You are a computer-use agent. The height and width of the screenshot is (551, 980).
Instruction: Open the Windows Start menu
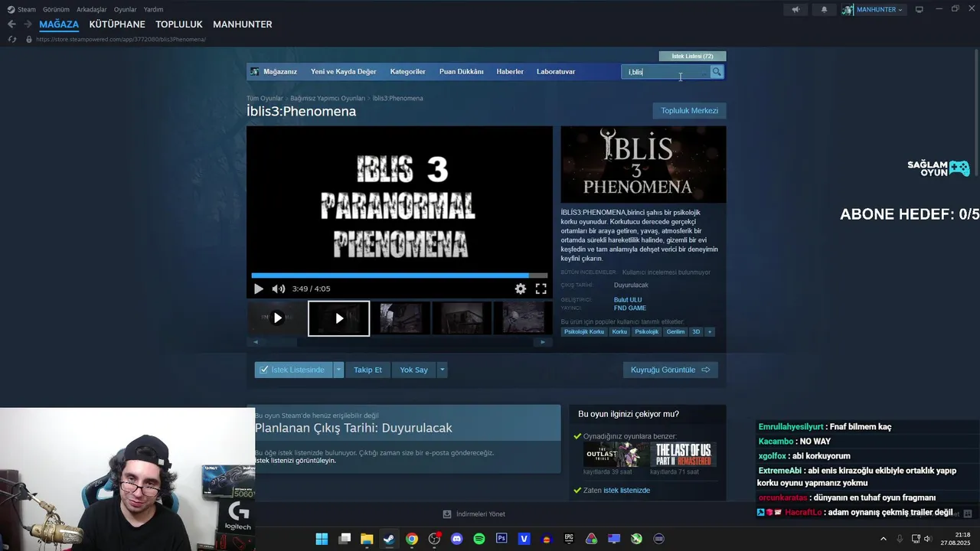tap(322, 539)
